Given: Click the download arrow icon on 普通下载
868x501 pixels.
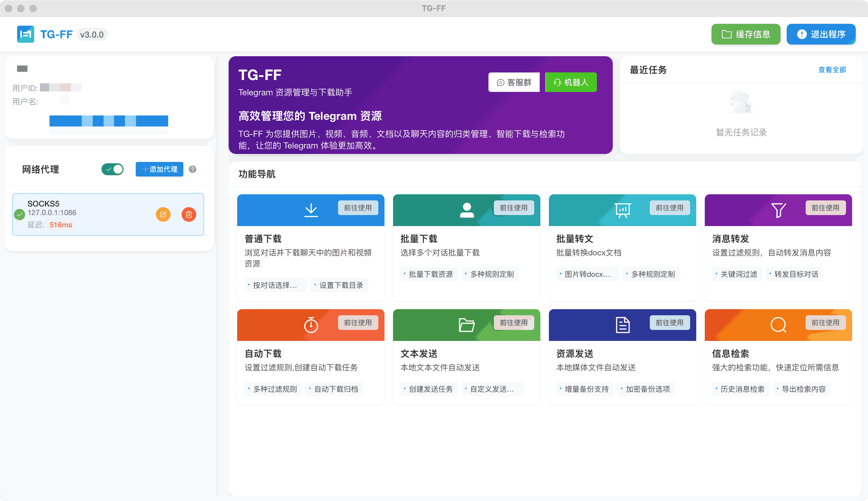Looking at the screenshot, I should (311, 210).
